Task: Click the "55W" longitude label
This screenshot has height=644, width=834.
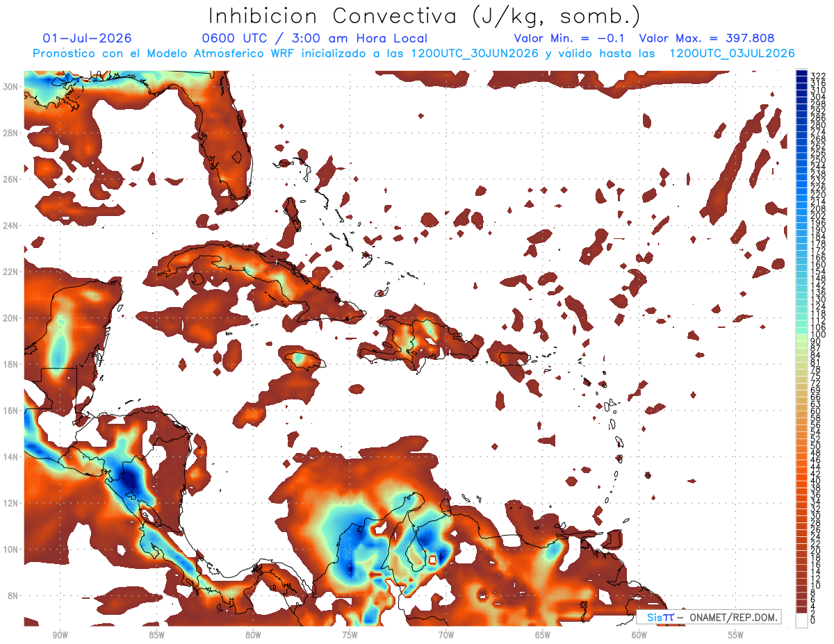Action: [736, 635]
